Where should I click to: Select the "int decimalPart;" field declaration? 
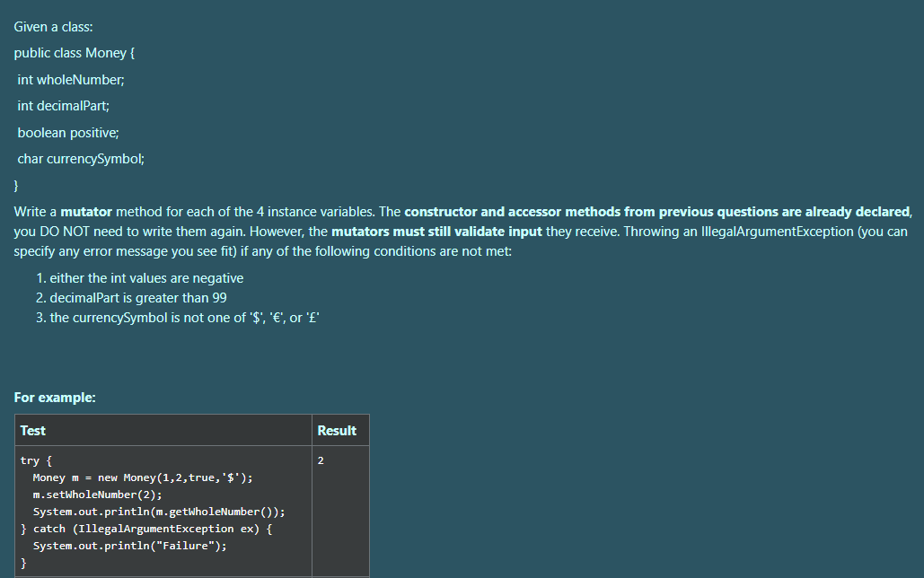point(64,106)
